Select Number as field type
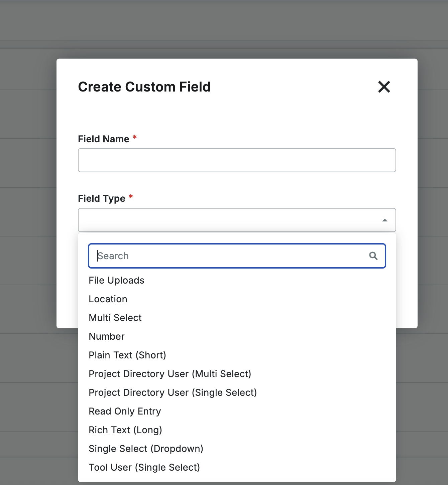Screen dimensions: 448x485 107,336
